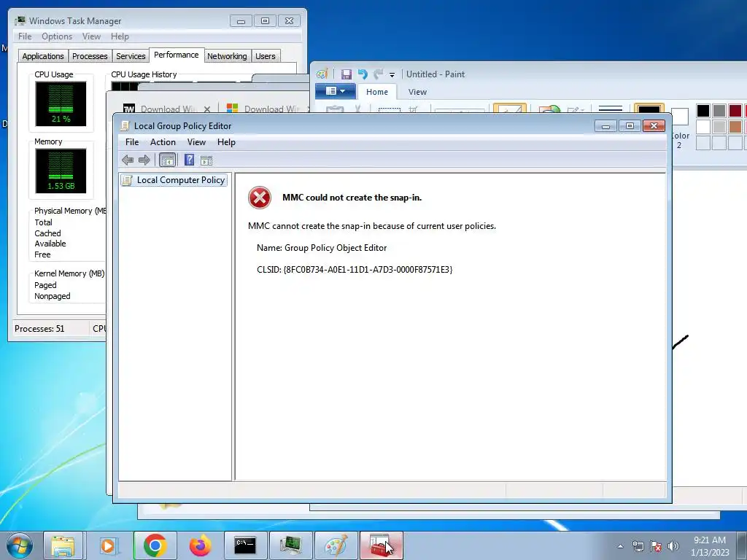Open Action menu in Policy Editor
The height and width of the screenshot is (560, 747).
pos(163,142)
